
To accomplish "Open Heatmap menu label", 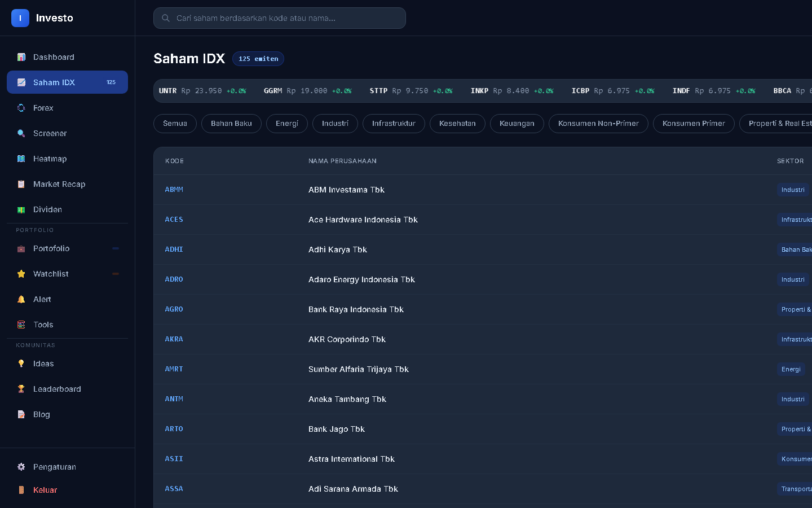I will (50, 159).
